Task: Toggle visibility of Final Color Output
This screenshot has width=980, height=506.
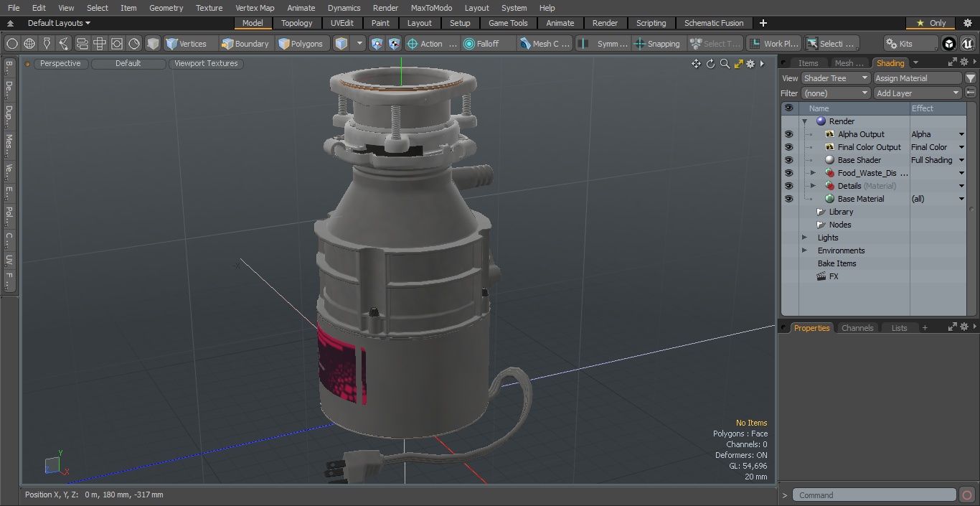Action: 788,147
